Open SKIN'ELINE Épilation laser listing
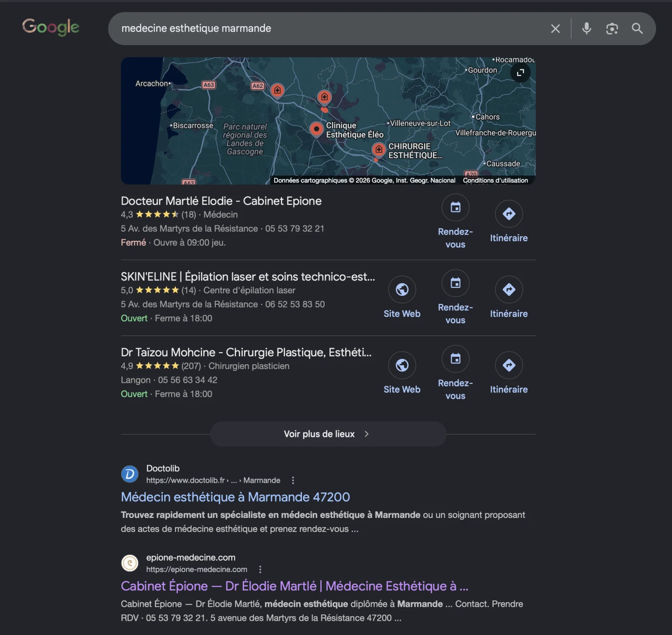672x635 pixels. (248, 277)
